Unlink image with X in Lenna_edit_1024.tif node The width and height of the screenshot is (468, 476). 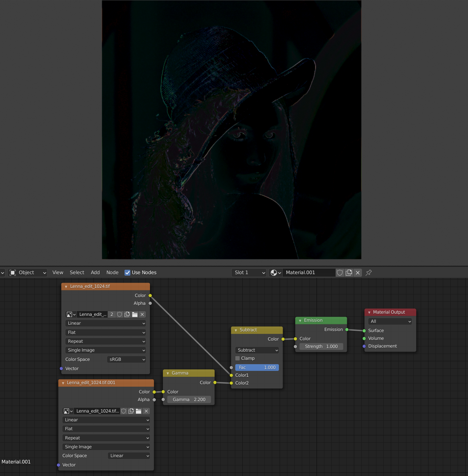pyautogui.click(x=142, y=314)
